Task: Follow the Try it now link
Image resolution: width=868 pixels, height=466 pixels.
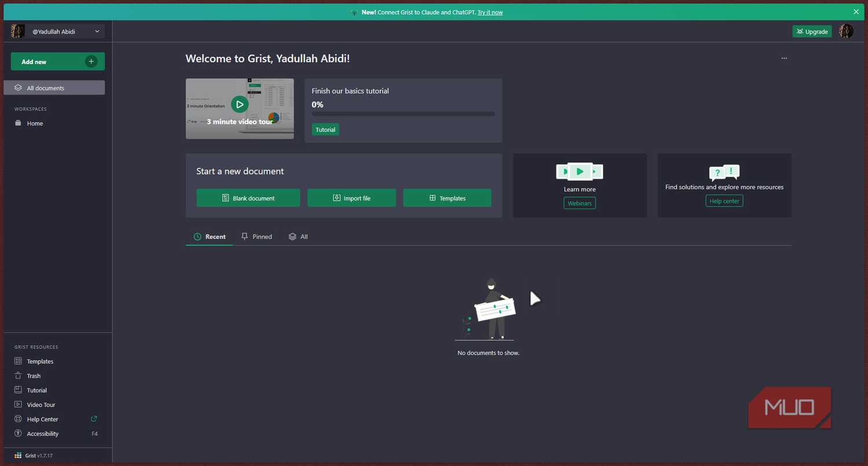Action: click(x=490, y=12)
